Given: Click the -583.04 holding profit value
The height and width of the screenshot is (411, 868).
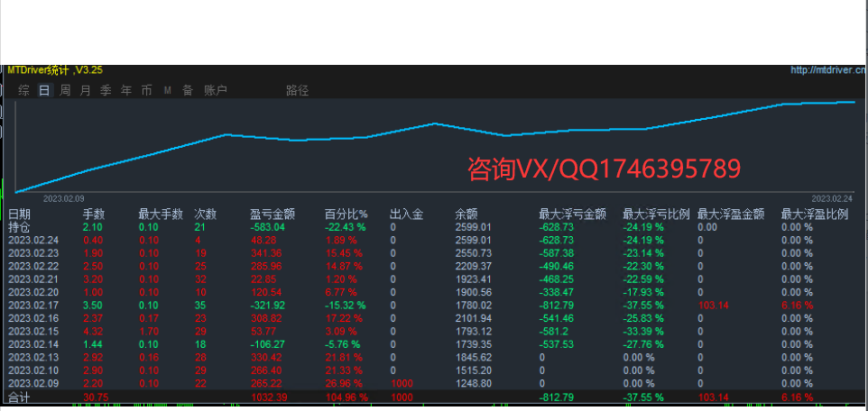Looking at the screenshot, I should click(x=267, y=227).
